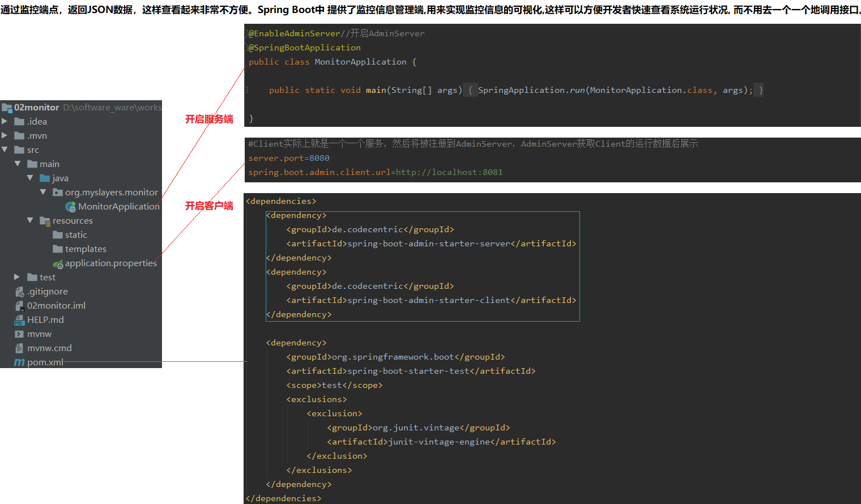Expand the .idea folder arrow

(x=5, y=121)
